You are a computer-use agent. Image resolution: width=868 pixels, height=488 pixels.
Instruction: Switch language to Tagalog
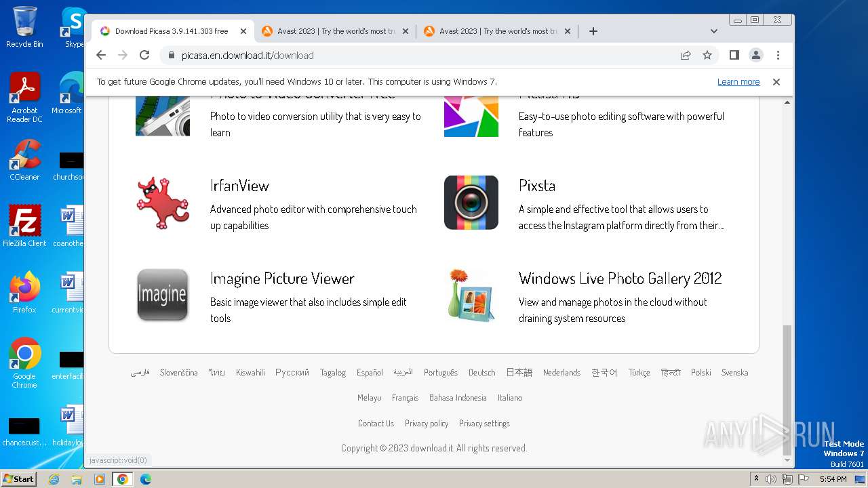coord(333,373)
